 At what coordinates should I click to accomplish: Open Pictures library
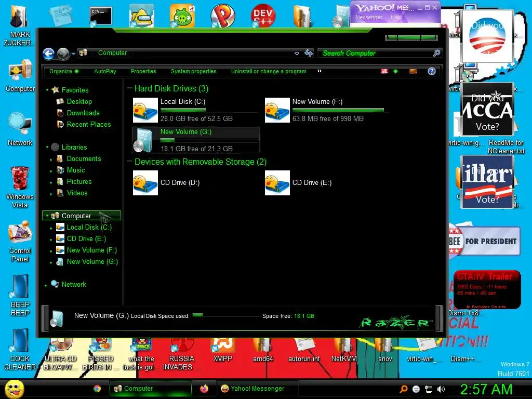79,181
